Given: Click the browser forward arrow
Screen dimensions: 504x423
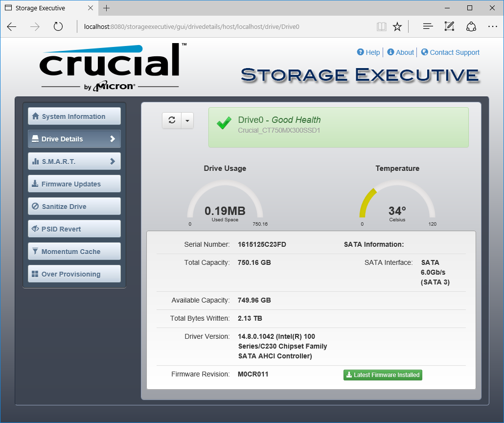Looking at the screenshot, I should click(x=35, y=27).
